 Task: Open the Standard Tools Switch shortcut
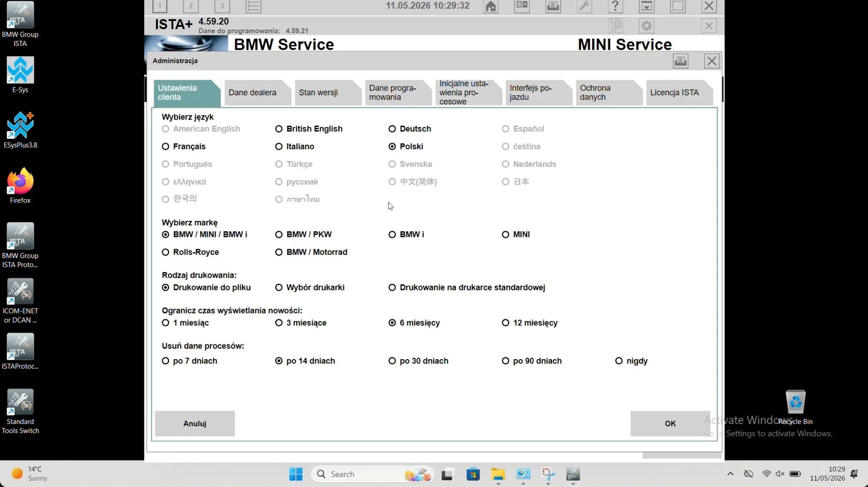(20, 411)
